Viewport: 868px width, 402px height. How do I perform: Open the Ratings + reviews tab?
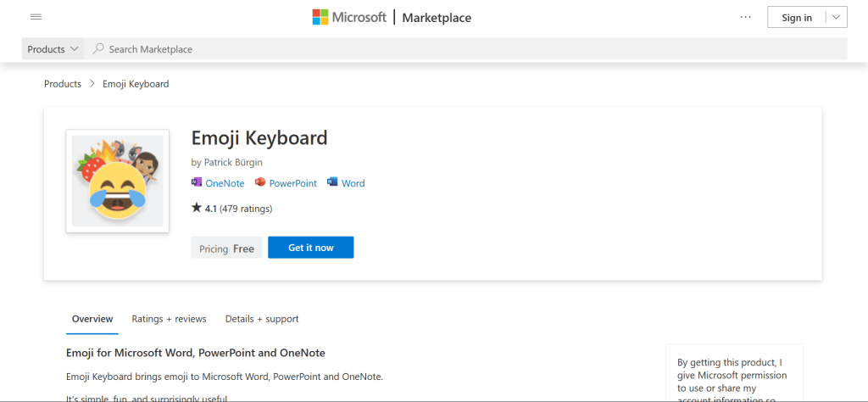(169, 319)
